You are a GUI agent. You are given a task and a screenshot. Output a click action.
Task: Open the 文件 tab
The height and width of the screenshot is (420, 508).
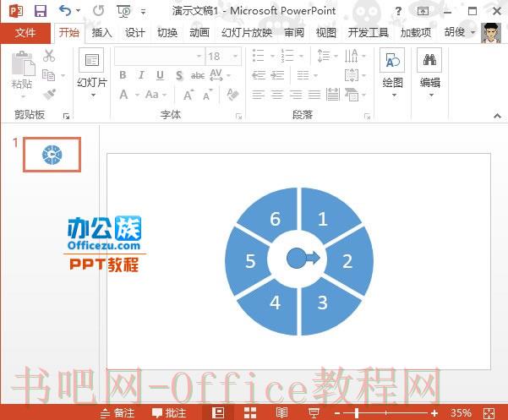click(x=25, y=33)
